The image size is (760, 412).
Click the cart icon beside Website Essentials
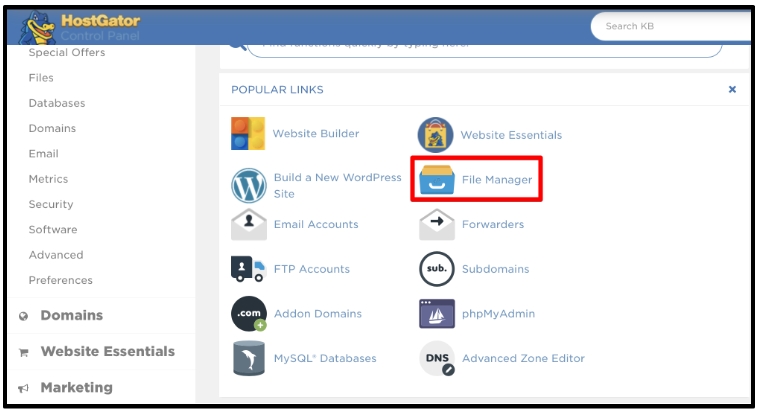pos(23,352)
